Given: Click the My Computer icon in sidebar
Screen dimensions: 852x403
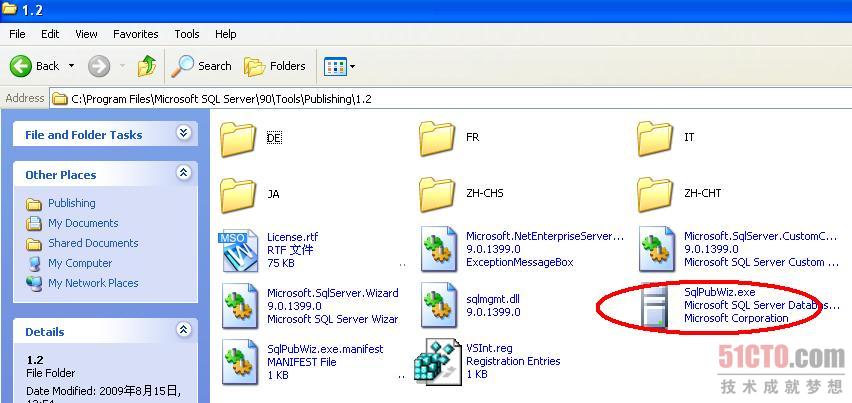Looking at the screenshot, I should point(34,264).
